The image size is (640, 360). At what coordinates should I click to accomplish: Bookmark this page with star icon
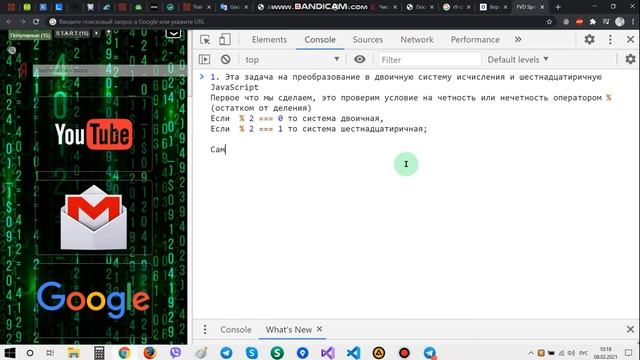pos(549,22)
